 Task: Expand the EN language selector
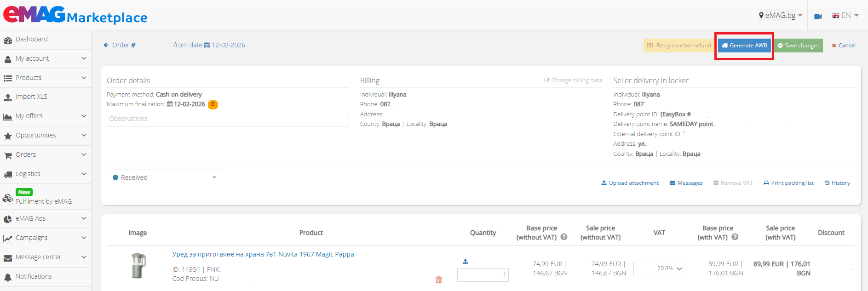(845, 15)
